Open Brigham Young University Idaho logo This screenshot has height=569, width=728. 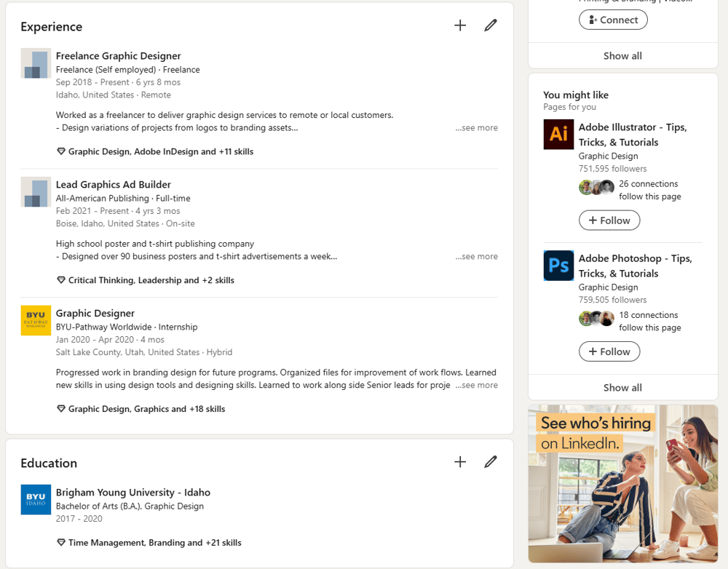(36, 499)
